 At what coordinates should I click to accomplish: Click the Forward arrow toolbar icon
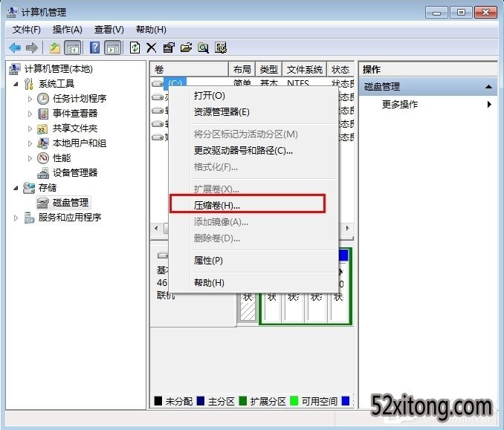click(32, 48)
